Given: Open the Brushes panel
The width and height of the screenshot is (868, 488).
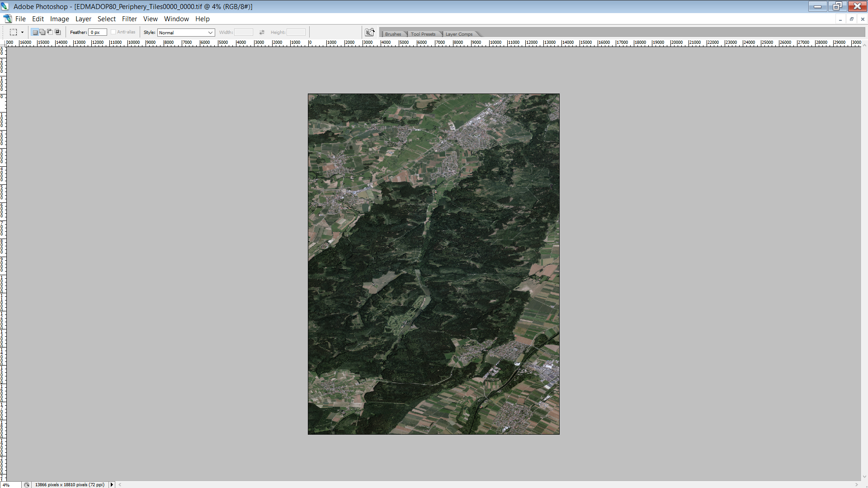Looking at the screenshot, I should click(392, 34).
